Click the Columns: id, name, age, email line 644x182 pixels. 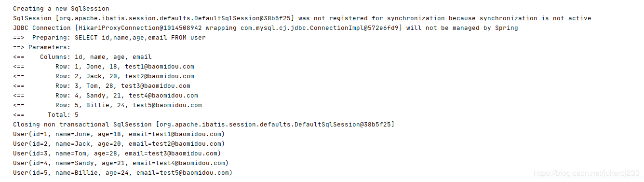[x=82, y=57]
